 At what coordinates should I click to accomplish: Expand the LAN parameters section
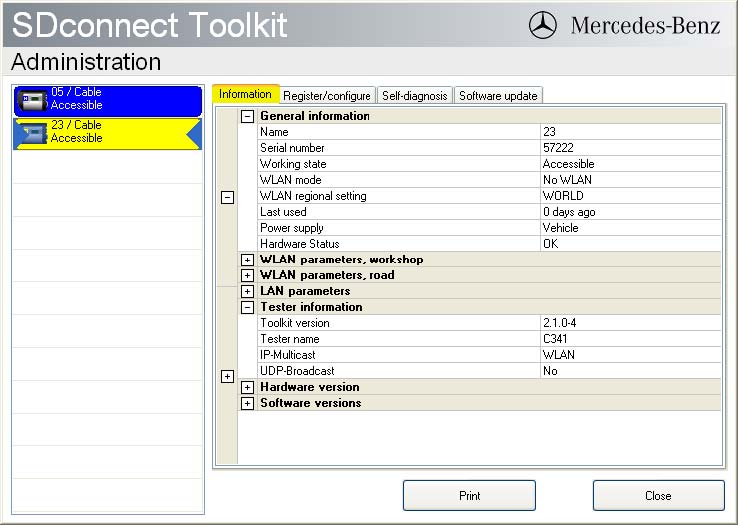point(247,292)
